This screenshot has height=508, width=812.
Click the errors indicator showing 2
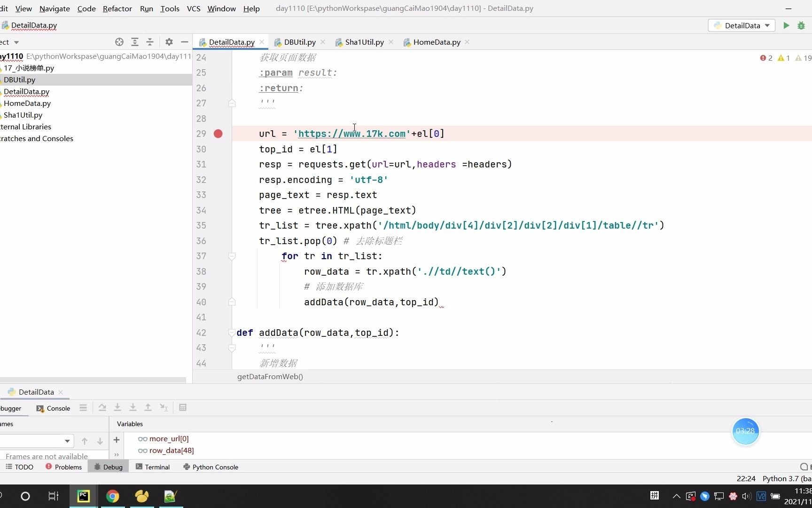pyautogui.click(x=766, y=58)
